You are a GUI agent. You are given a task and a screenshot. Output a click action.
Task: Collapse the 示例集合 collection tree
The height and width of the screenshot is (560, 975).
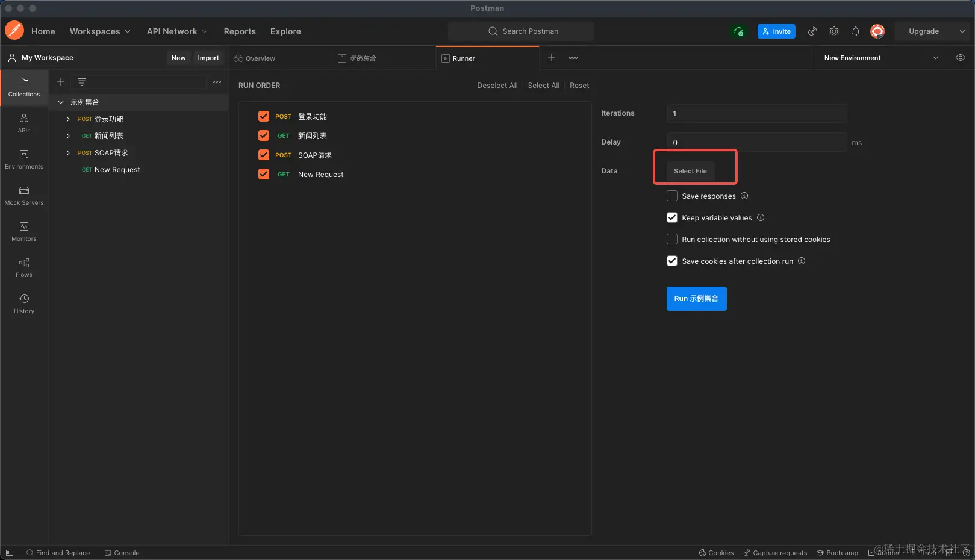(61, 102)
